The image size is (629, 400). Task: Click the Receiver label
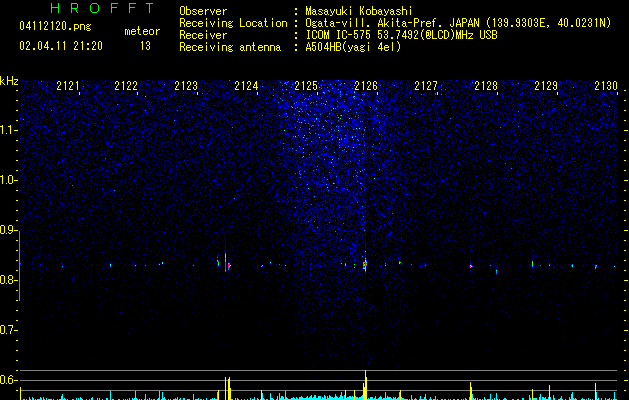coord(203,35)
